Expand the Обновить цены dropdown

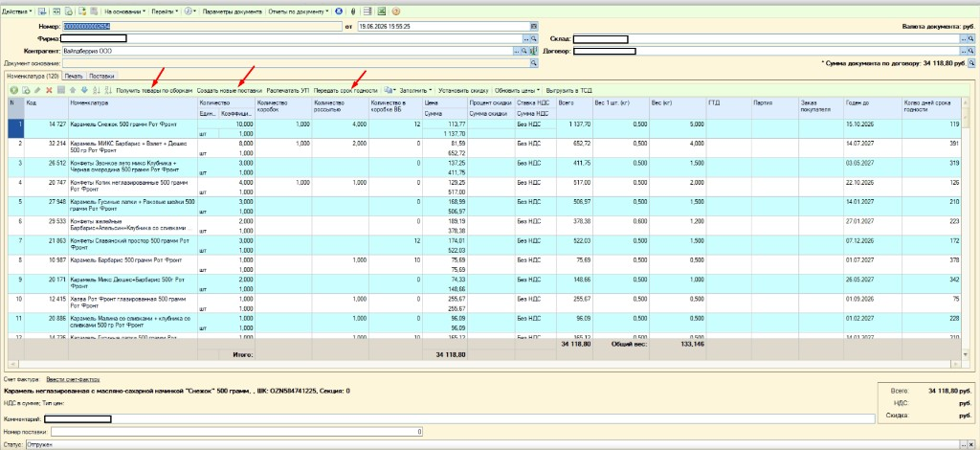click(x=518, y=91)
